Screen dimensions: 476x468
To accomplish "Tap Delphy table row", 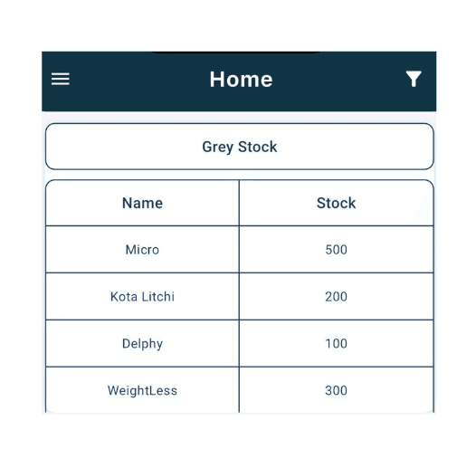I will tap(240, 343).
